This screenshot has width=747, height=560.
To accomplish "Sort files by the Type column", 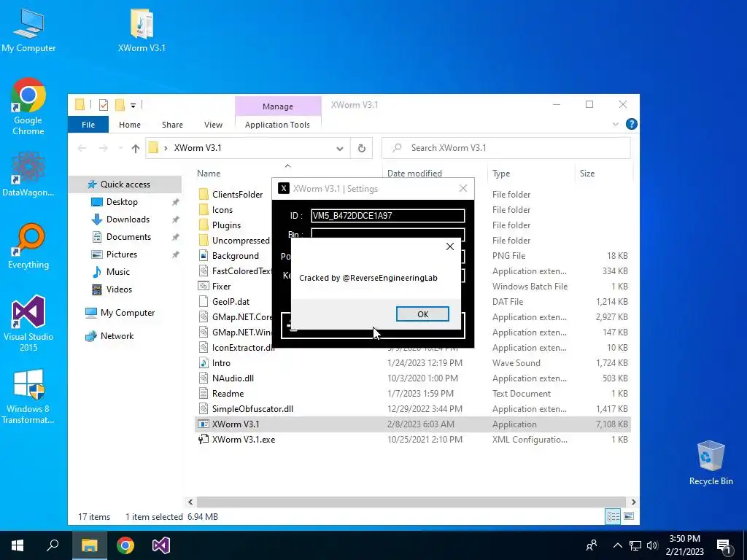I will click(500, 174).
